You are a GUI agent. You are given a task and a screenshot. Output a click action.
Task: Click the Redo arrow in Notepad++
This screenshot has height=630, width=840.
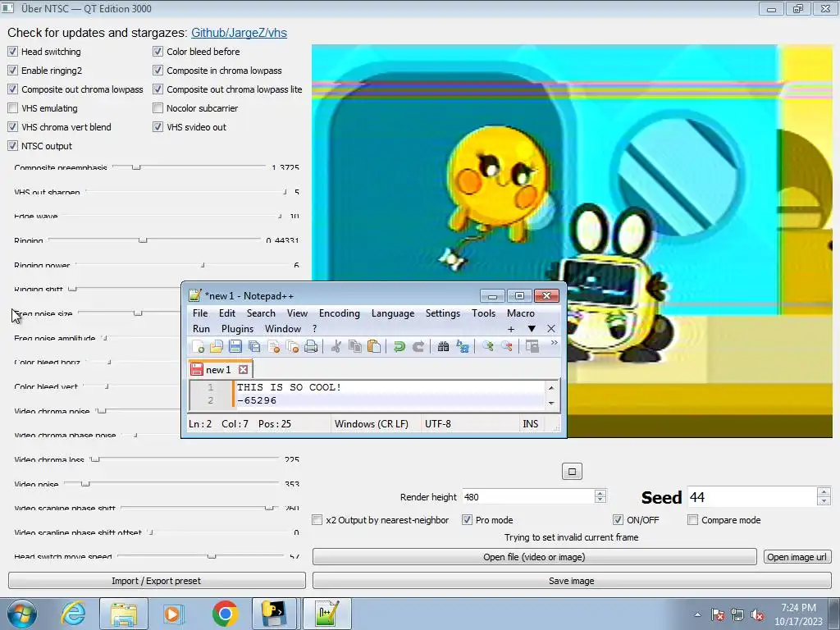(418, 347)
